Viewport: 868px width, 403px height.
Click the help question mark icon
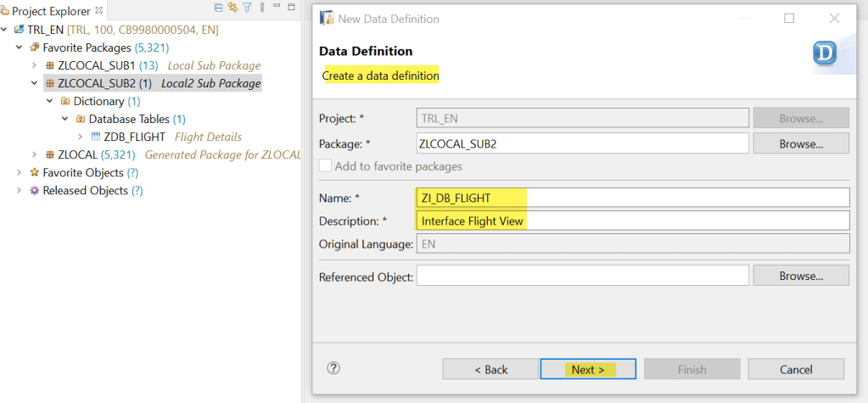[x=333, y=368]
